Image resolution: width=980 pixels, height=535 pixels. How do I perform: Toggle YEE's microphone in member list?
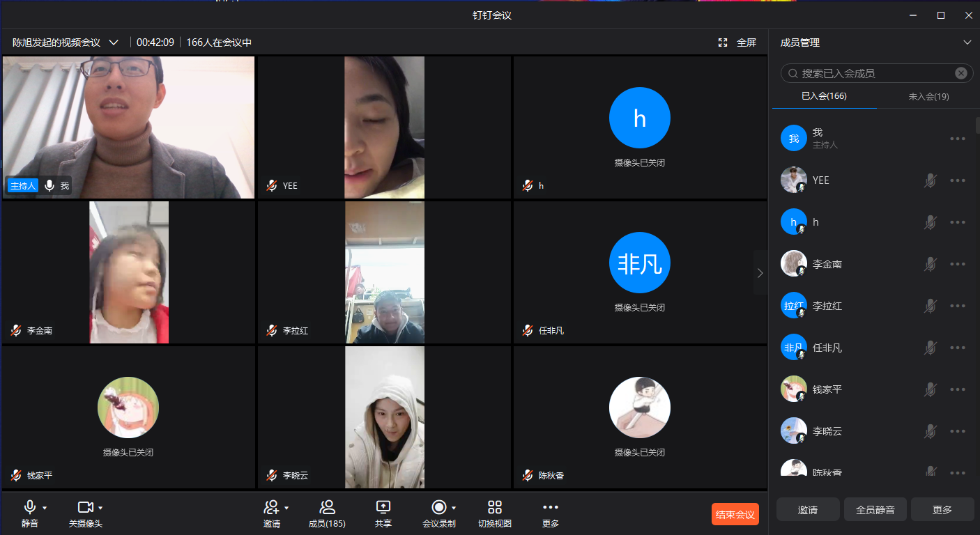930,180
